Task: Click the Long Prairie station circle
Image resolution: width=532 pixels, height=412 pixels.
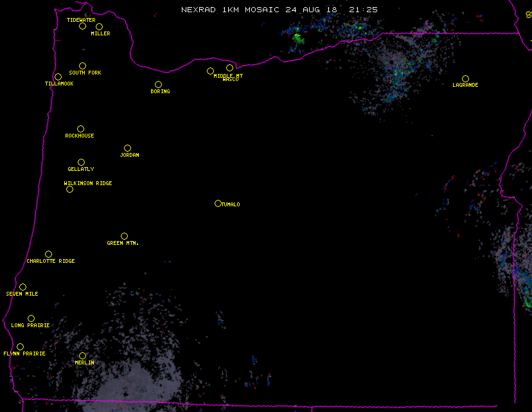Action: point(31,319)
